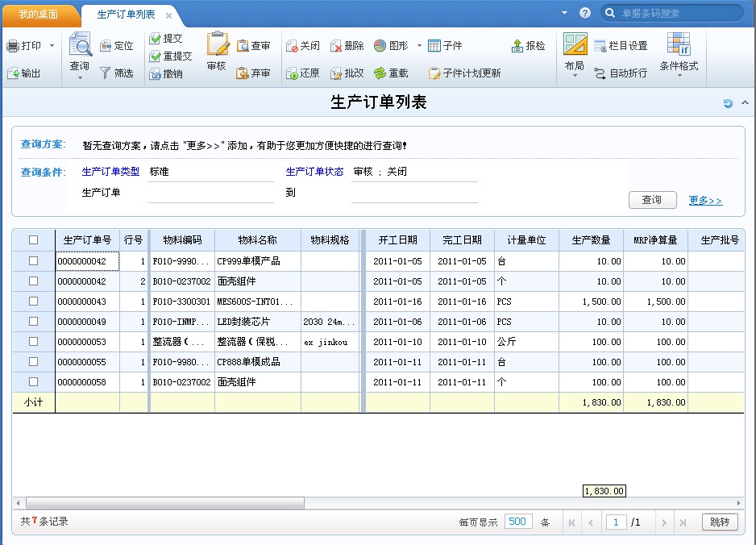The width and height of the screenshot is (756, 545).
Task: Click the 关闭 close-order icon
Action: (x=292, y=46)
